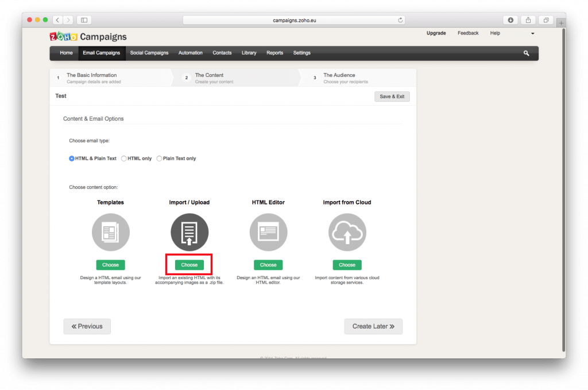Go to step 1 The Basic Information

(91, 78)
